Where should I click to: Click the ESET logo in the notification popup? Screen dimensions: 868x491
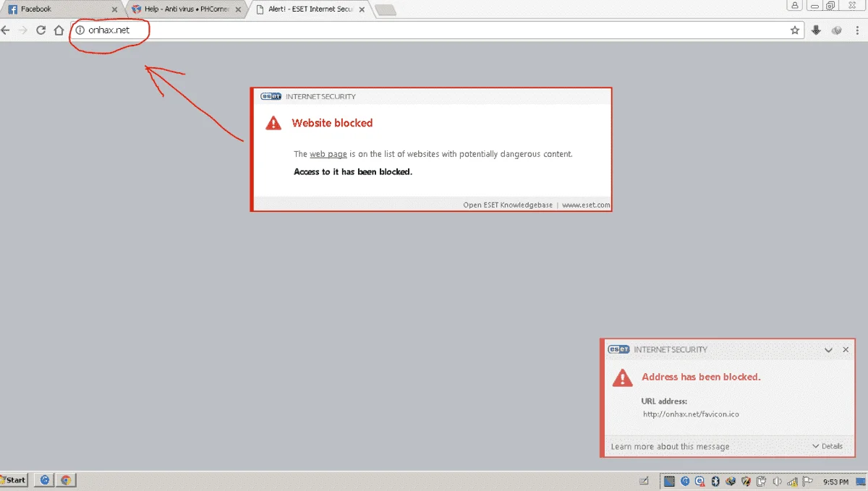point(618,349)
